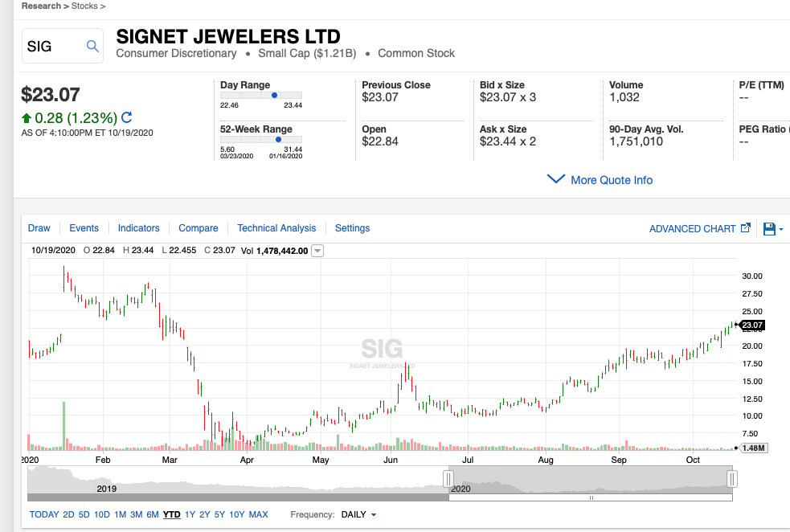This screenshot has height=532, width=790.
Task: Select the MAX time range
Action: coord(259,514)
